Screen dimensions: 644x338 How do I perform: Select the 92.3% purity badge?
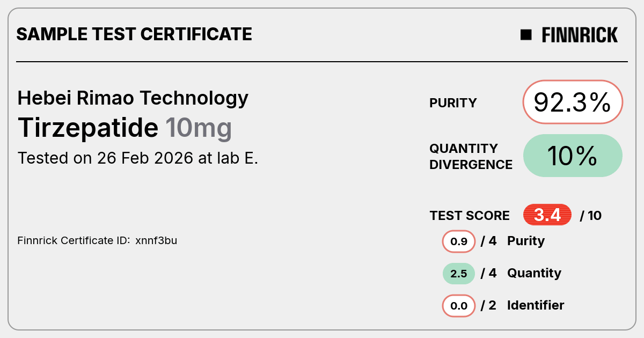tap(573, 102)
